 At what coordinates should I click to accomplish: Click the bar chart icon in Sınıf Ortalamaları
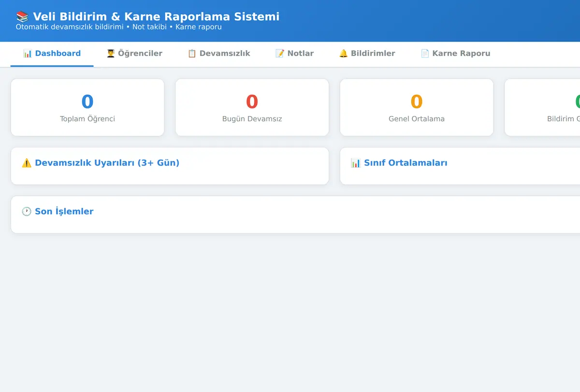[356, 163]
